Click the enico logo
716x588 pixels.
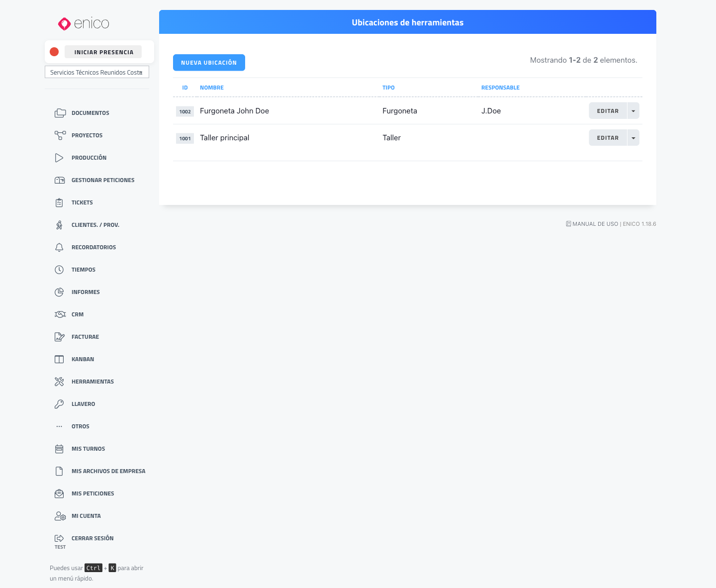84,23
